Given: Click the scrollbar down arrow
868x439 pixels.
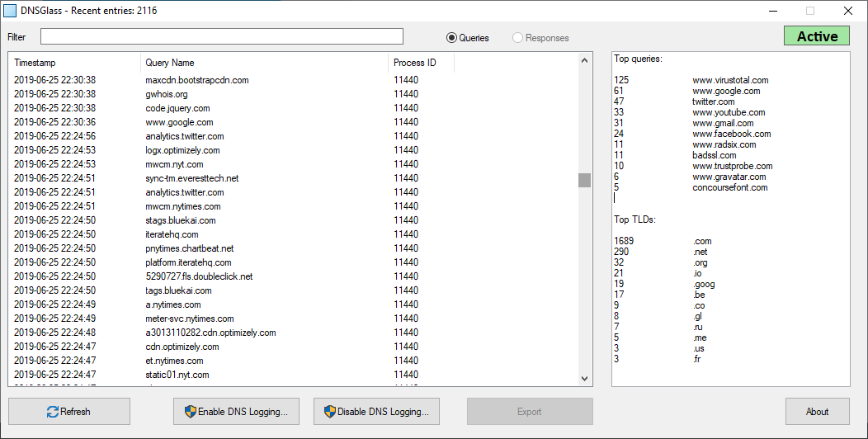Looking at the screenshot, I should 584,378.
